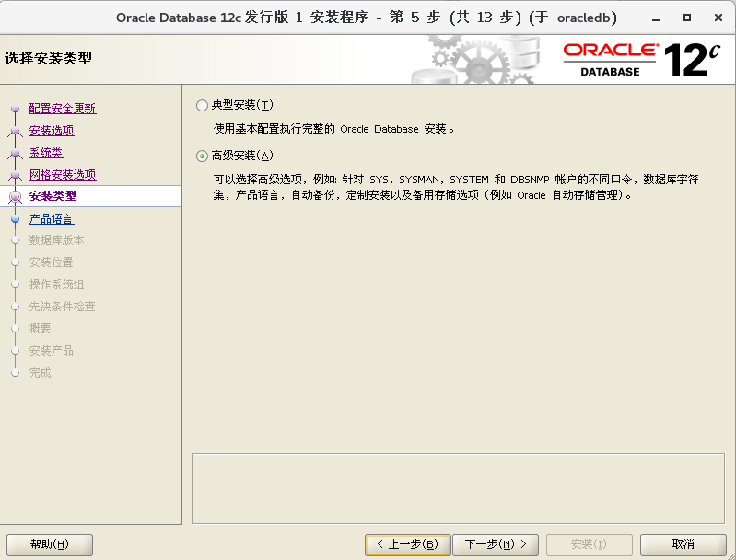Click the 安装位置 step label
This screenshot has height=560, width=736.
52,262
